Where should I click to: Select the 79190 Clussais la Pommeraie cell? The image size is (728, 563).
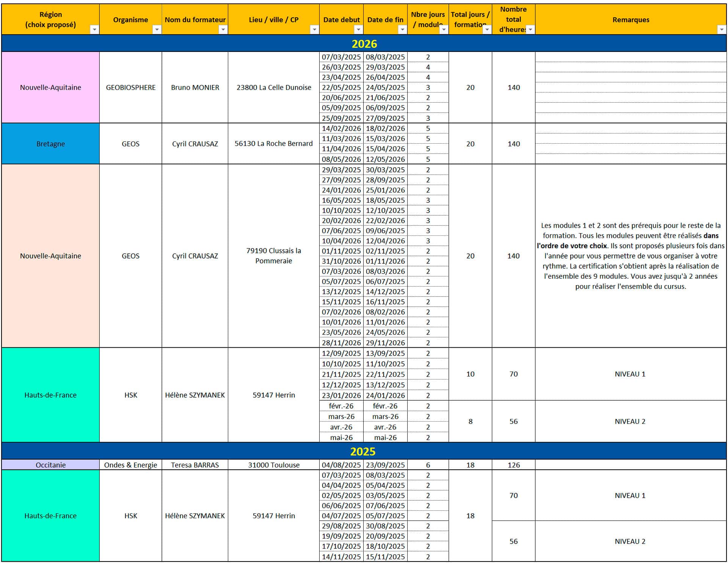coord(274,256)
